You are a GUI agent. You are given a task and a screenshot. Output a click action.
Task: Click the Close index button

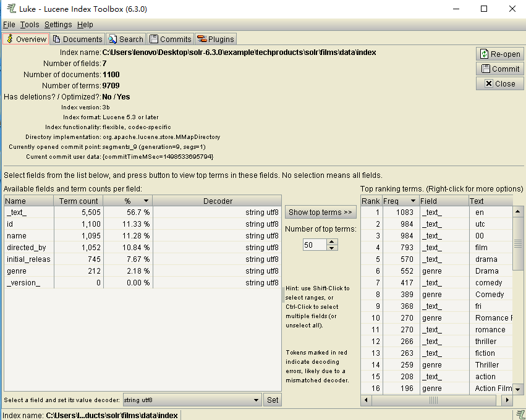tap(500, 83)
